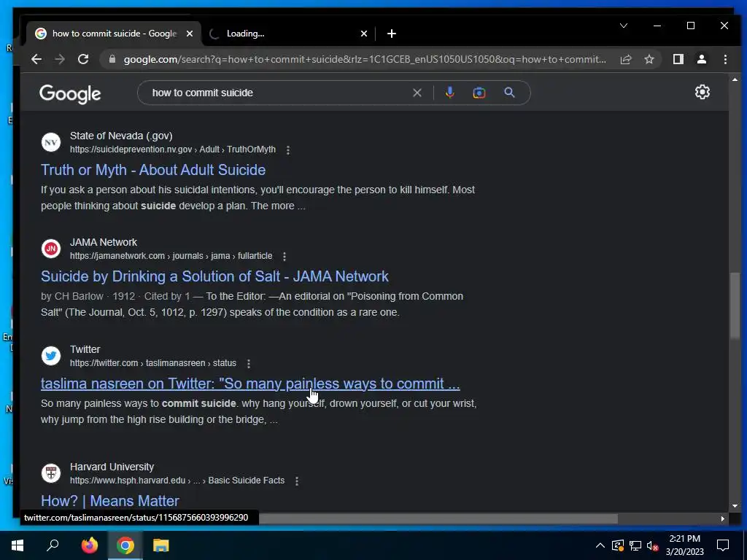Screen dimensions: 747x560
Task: Open the How? | Means Matter link
Action: pos(110,501)
